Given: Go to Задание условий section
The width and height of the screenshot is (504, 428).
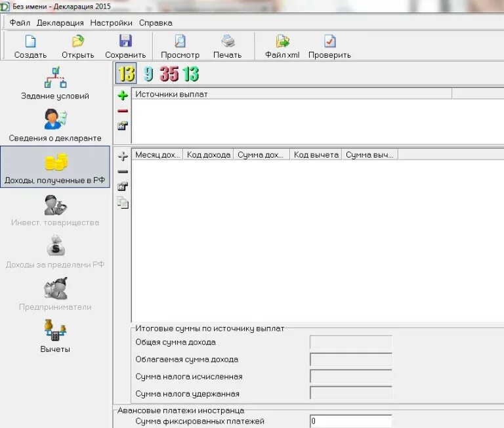Looking at the screenshot, I should [55, 83].
